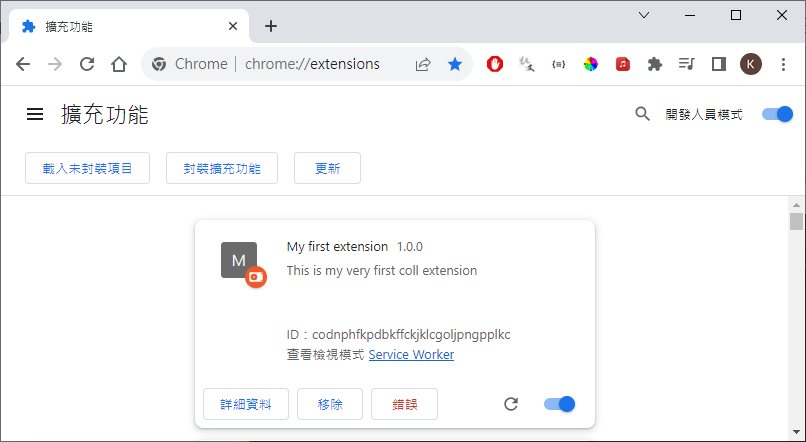Image resolution: width=806 pixels, height=442 pixels.
Task: Open the K profile avatar menu
Action: 751,64
